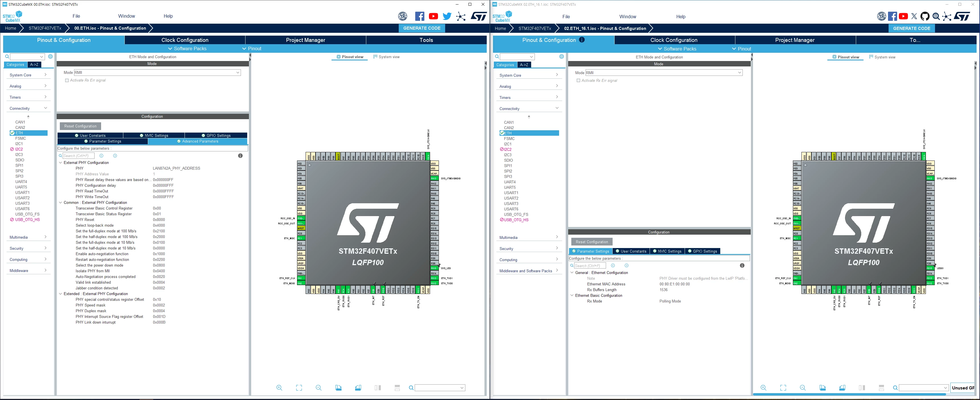The image size is (980, 400).
Task: Go to Home breadcrumb in 00.ETH.ioc window
Action: tap(10, 28)
